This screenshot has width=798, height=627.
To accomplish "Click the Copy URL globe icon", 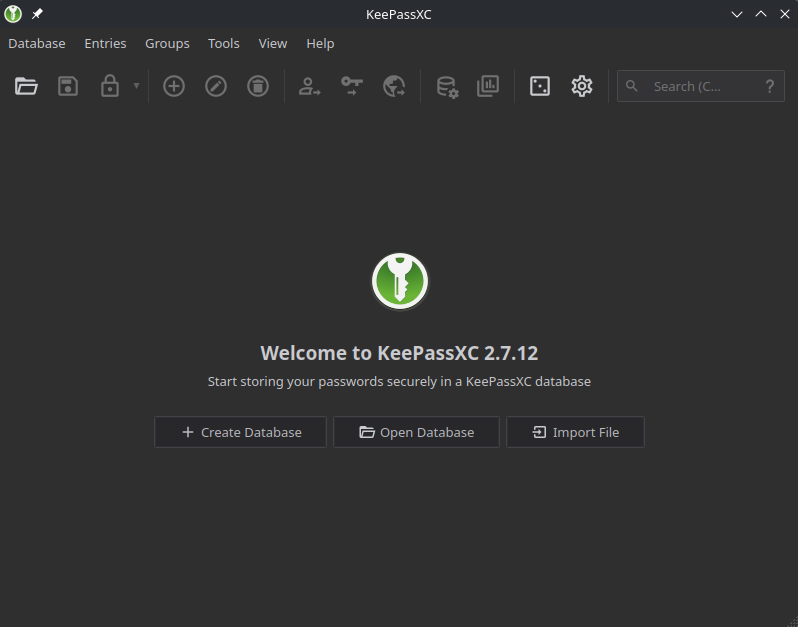I will coord(394,86).
